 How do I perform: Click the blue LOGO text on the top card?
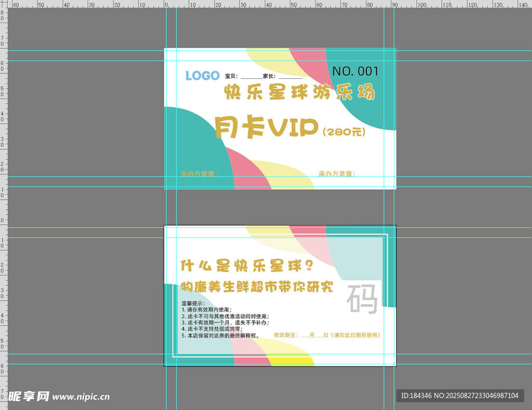pos(202,76)
